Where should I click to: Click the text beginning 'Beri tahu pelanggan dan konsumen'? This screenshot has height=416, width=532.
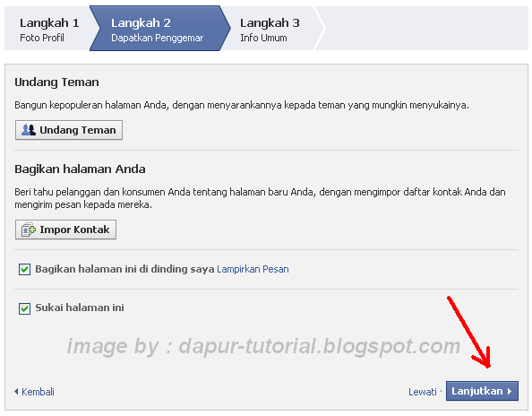tap(260, 198)
